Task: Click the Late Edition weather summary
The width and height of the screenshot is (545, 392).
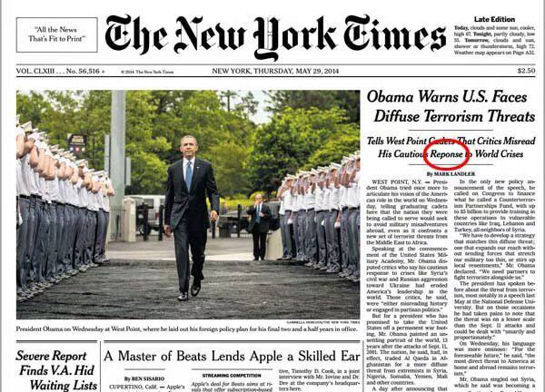Action: [494, 40]
